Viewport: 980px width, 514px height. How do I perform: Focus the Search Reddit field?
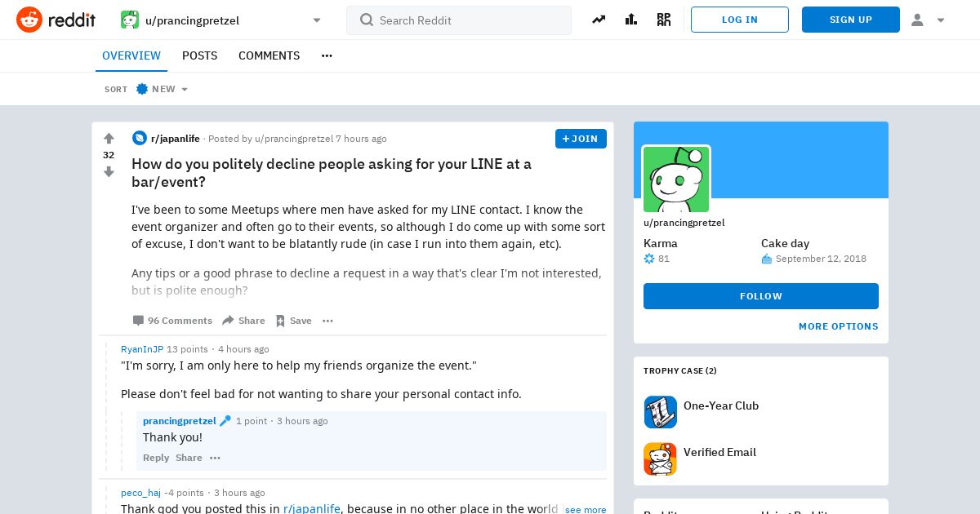coord(459,20)
